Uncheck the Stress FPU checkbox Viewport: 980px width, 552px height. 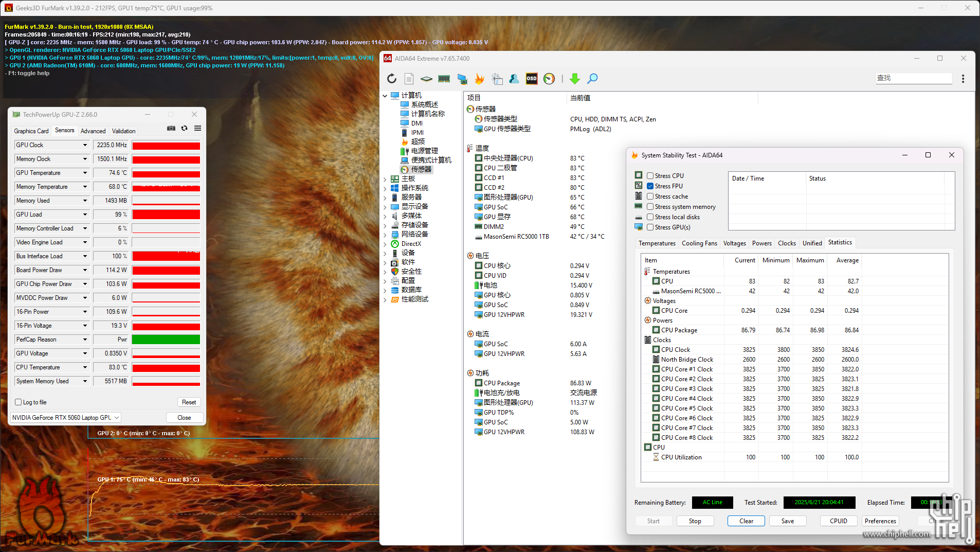[x=650, y=186]
